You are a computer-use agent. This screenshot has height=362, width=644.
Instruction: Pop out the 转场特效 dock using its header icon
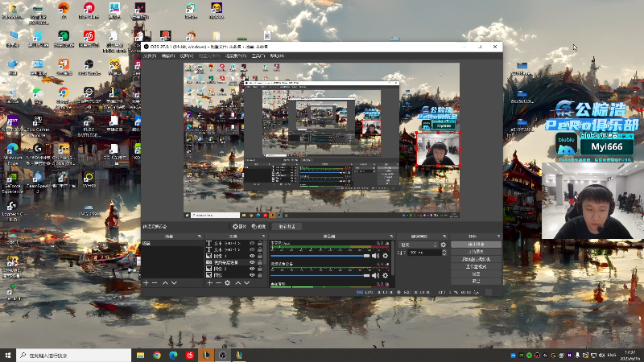[444, 237]
